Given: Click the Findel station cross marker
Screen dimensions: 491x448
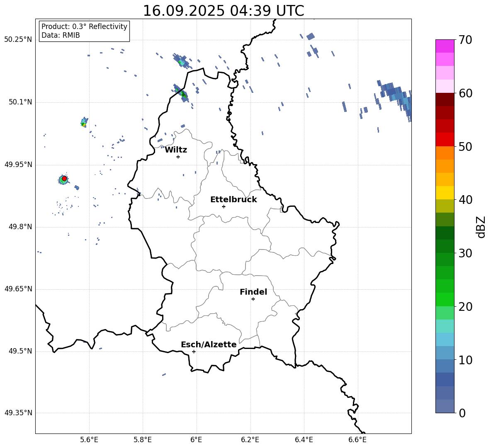Looking at the screenshot, I should 253,299.
